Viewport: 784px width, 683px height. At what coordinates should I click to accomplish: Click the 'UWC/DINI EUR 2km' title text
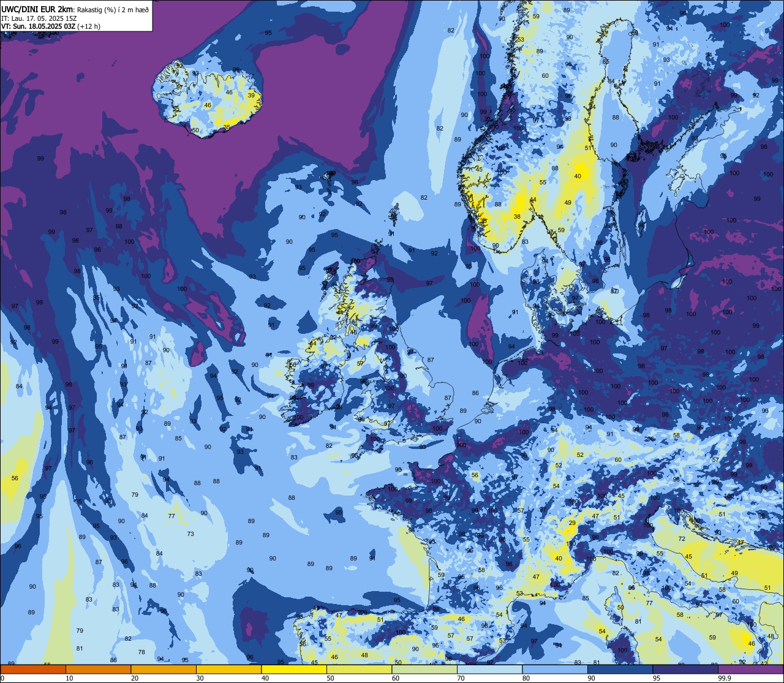click(37, 9)
